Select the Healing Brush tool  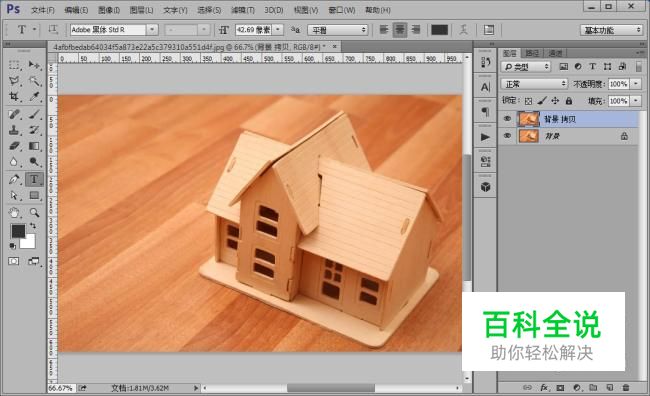(14, 114)
